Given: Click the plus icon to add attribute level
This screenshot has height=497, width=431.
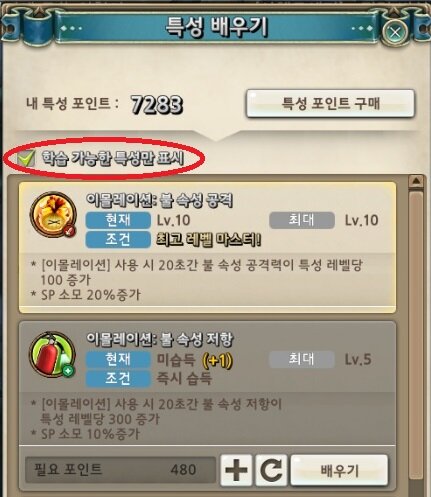Looking at the screenshot, I should click(x=236, y=470).
